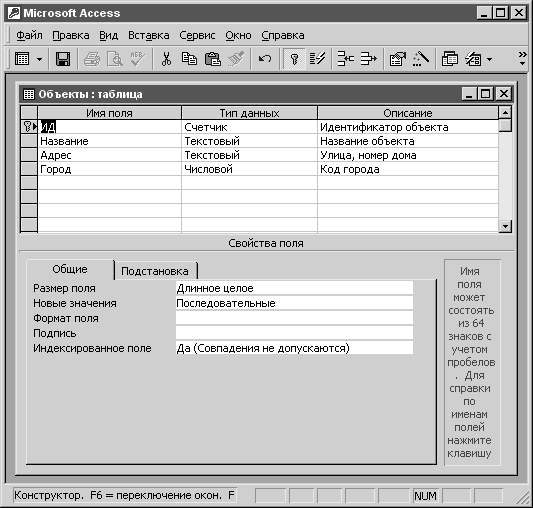Click the Paste clipboard icon
533x508 pixels.
point(212,59)
